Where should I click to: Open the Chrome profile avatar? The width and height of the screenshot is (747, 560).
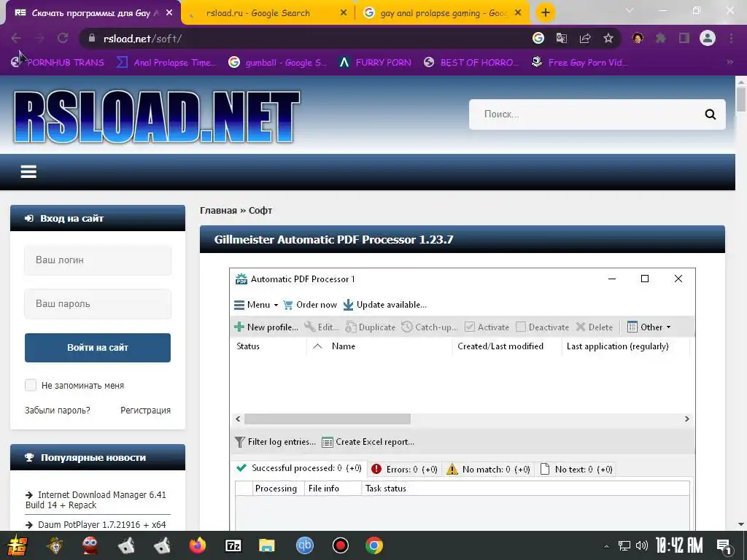pyautogui.click(x=708, y=38)
